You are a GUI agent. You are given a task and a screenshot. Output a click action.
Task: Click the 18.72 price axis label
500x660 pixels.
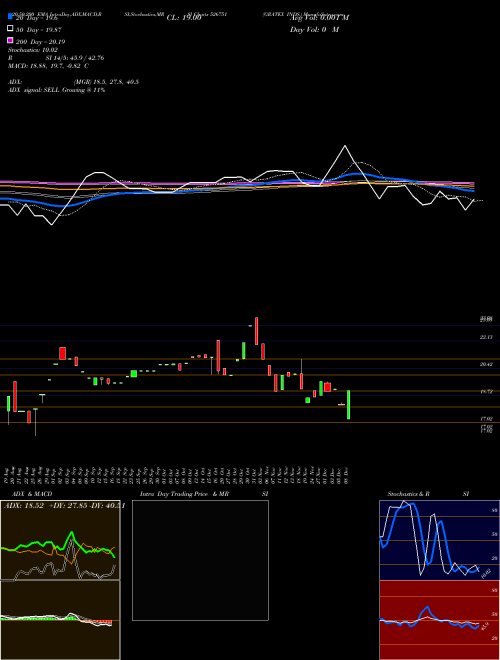486,391
